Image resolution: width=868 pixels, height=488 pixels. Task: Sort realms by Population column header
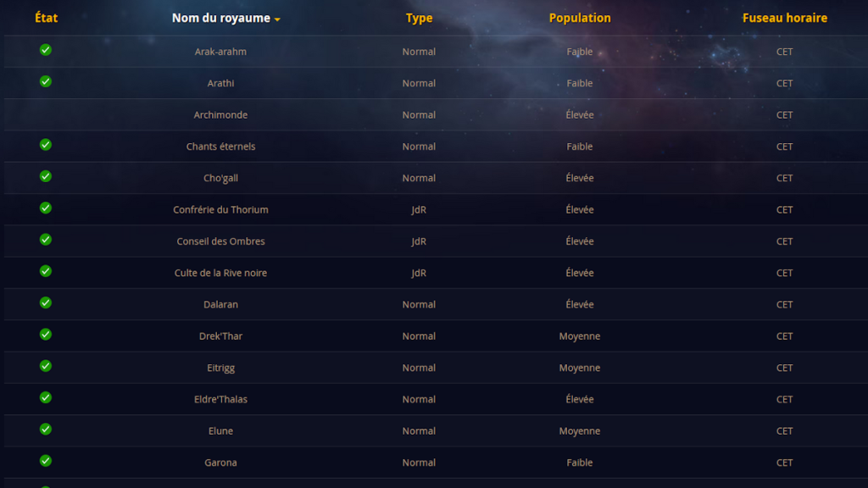click(x=580, y=18)
